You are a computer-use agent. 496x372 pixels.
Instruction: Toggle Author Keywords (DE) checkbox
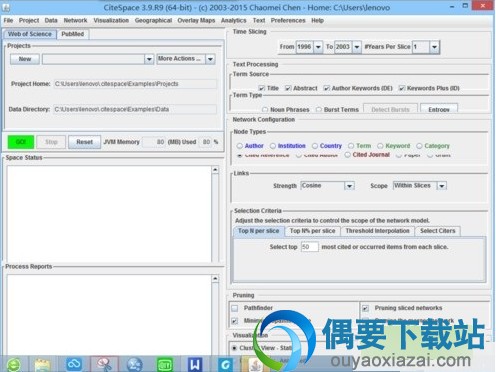[x=327, y=88]
